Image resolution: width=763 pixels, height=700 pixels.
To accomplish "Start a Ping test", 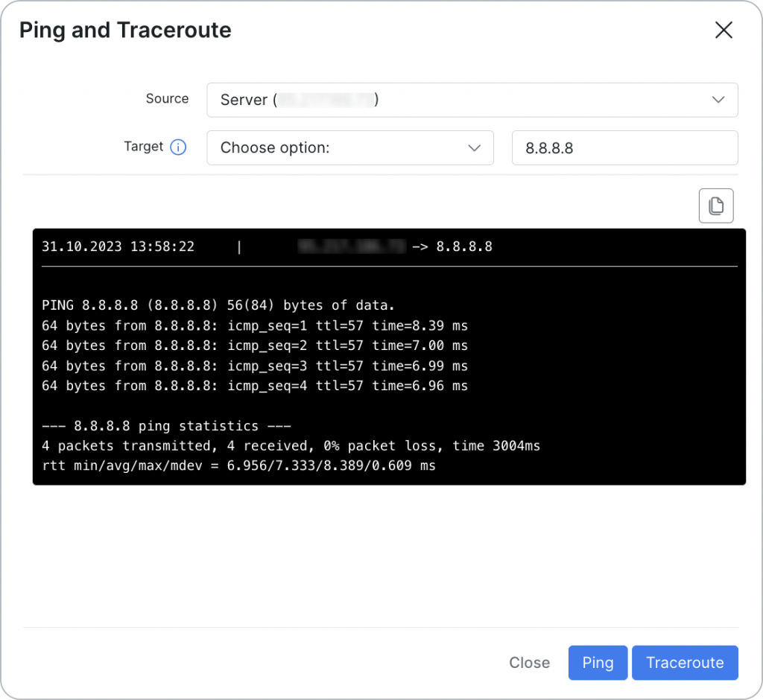I will click(598, 662).
